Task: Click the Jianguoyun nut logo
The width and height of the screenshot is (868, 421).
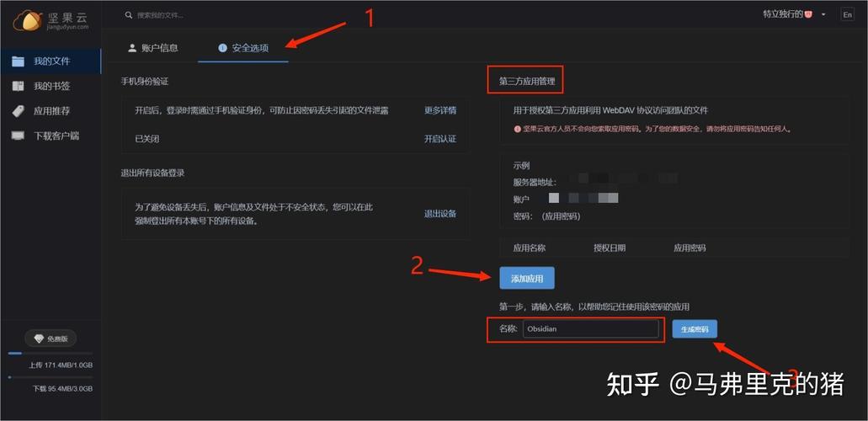Action: tap(29, 20)
